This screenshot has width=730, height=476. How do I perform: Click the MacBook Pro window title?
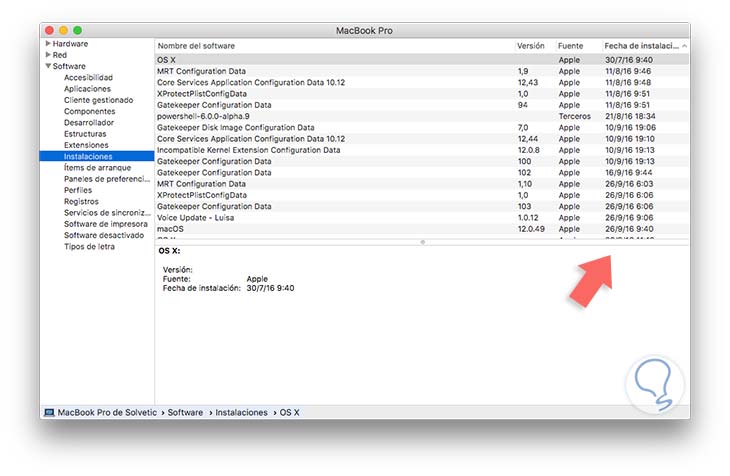tap(364, 30)
